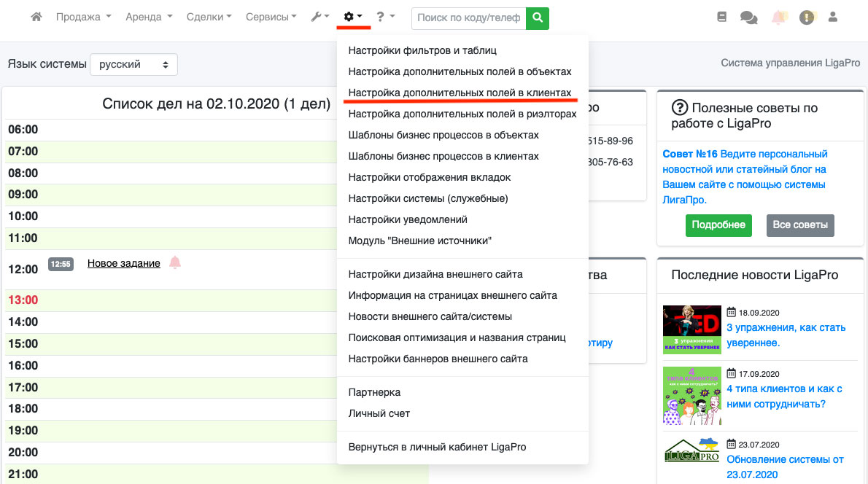Open the wrench tools menu
Screen dimensions: 868x484
tap(319, 17)
